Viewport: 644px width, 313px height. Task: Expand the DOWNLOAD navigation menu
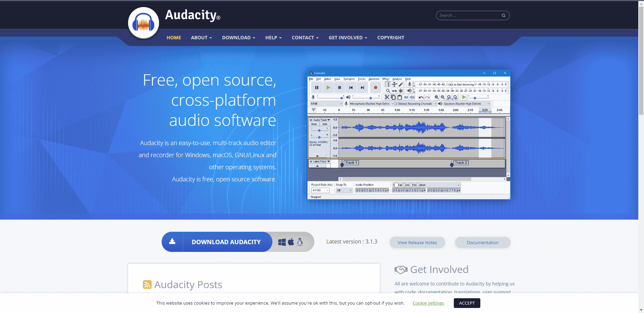pos(238,38)
